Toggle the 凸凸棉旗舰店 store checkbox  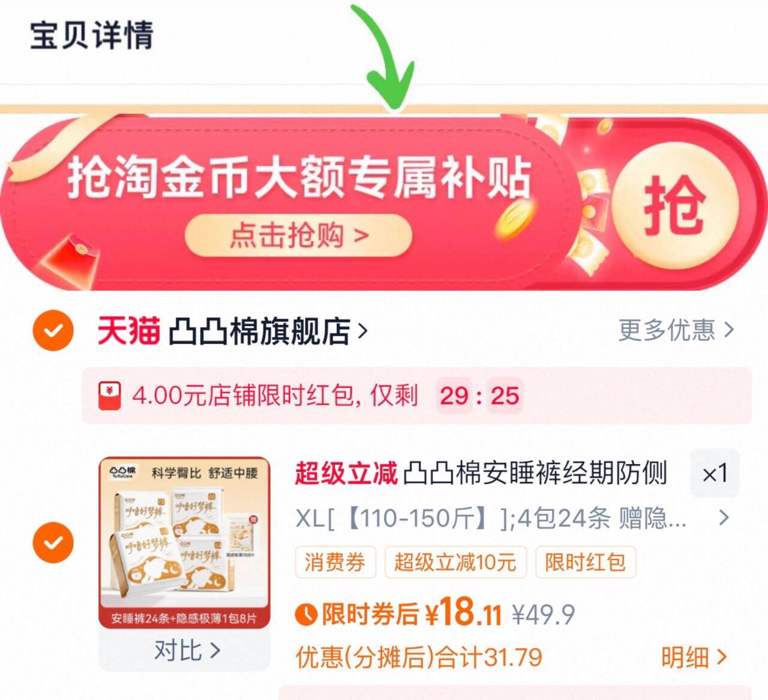(x=53, y=330)
